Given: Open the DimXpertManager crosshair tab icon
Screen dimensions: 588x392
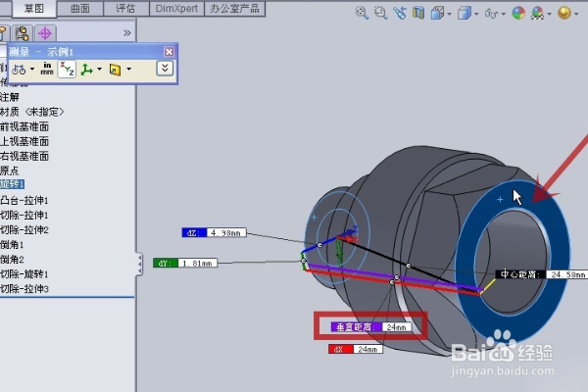Looking at the screenshot, I should point(45,33).
